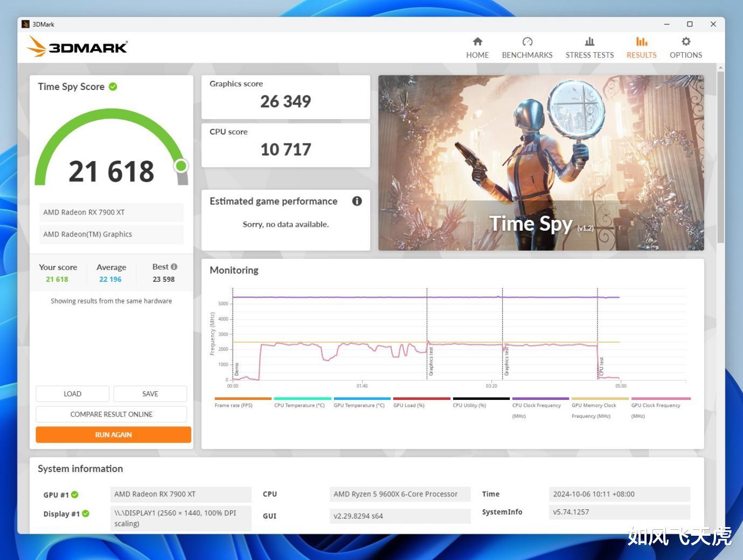
Task: Click the orange RUN AGAIN button
Action: click(113, 435)
